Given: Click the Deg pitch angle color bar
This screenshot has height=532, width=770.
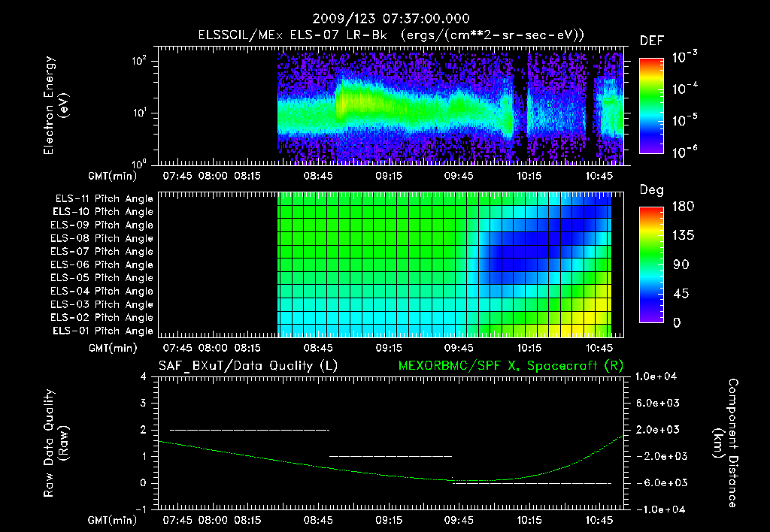Looking at the screenshot, I should [x=651, y=264].
